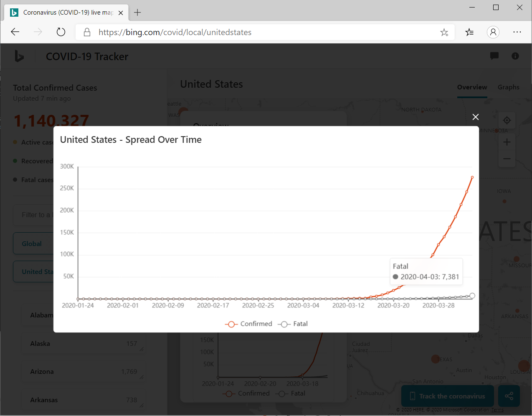532x416 pixels.
Task: Select Arkansas in the state list
Action: point(84,400)
